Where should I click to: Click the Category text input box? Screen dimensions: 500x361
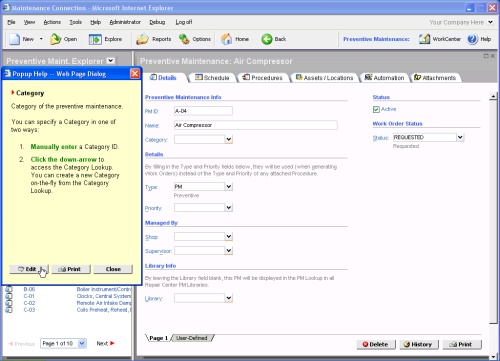[199, 139]
